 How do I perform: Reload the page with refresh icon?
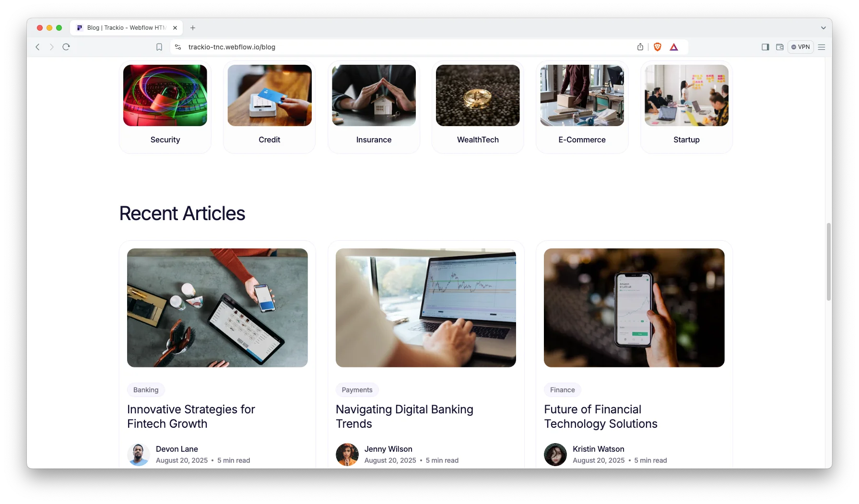(x=66, y=47)
